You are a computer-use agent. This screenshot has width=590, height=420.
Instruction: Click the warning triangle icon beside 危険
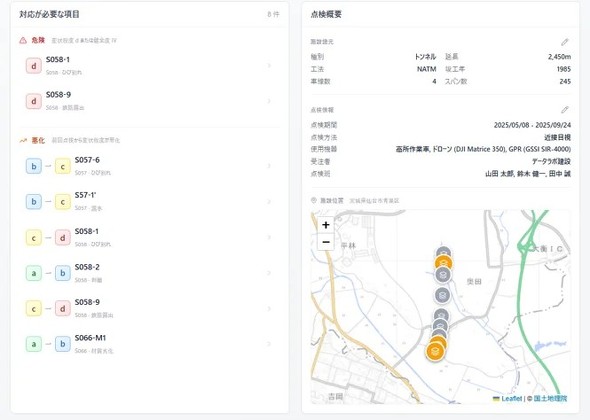(x=23, y=40)
